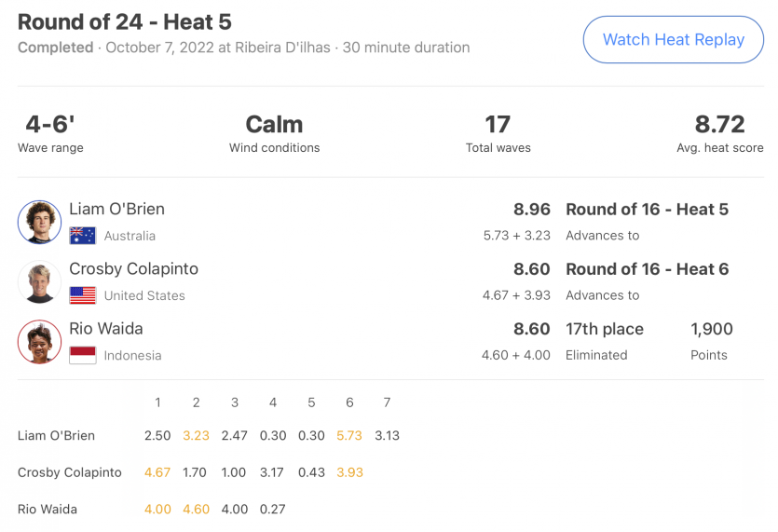Click the Watch Heat Replay button
The height and width of the screenshot is (532, 778).
[x=673, y=40]
